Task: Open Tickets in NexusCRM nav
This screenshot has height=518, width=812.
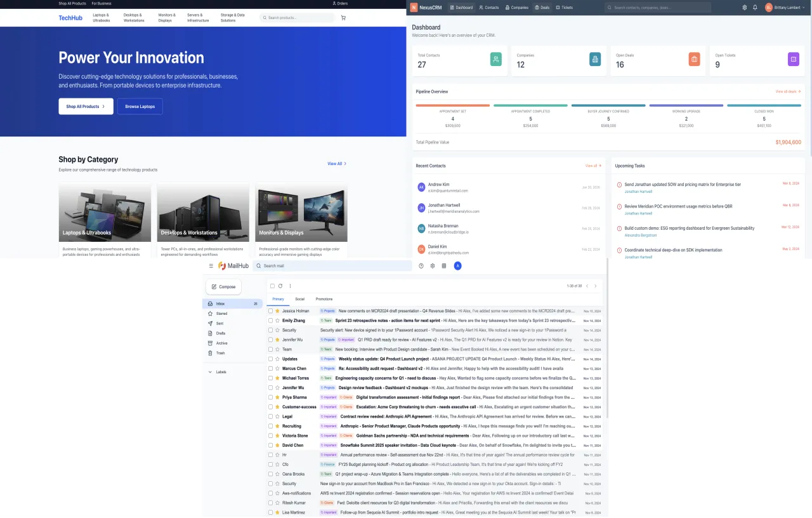Action: 564,8
